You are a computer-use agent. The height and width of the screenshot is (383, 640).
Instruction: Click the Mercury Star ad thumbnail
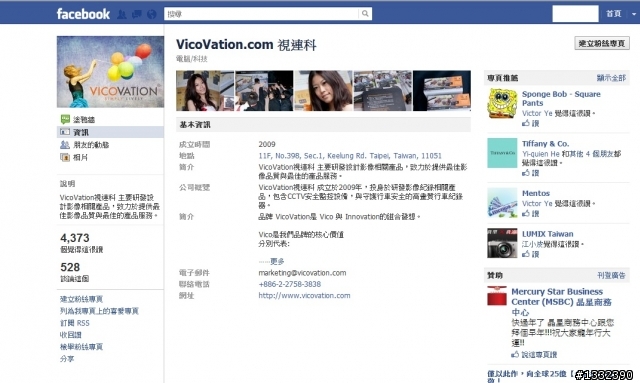497,296
